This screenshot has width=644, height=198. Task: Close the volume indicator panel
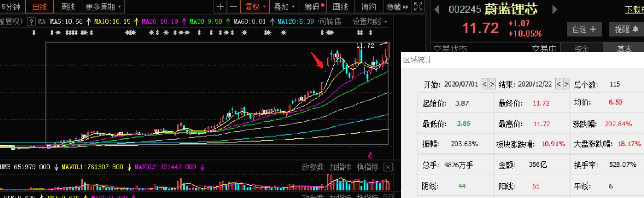(388, 167)
